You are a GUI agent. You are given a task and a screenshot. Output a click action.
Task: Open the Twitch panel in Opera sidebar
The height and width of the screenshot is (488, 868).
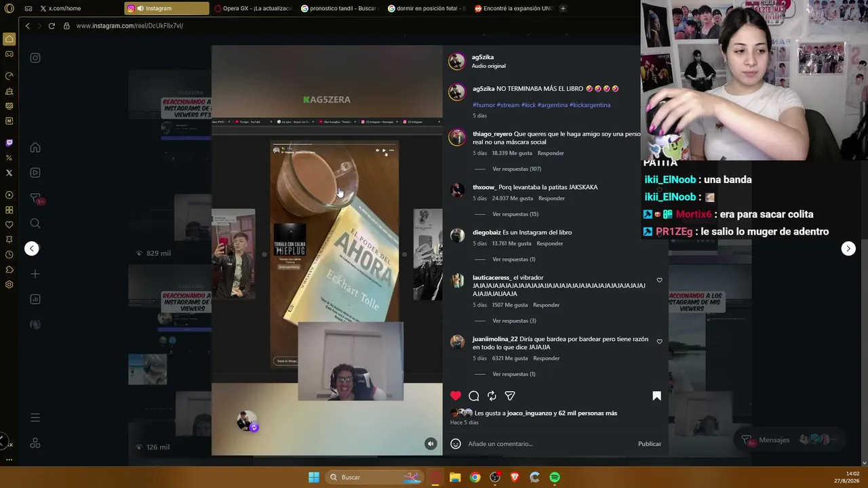[x=9, y=143]
